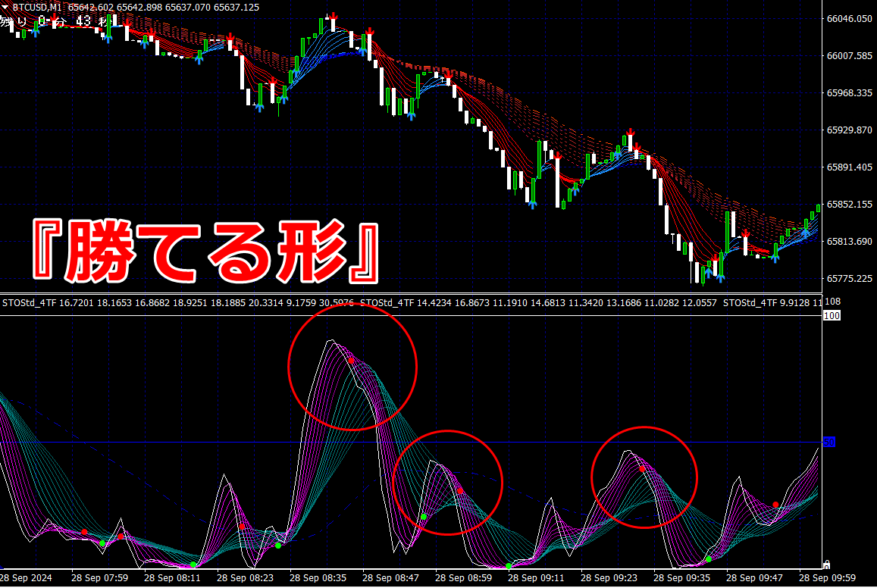Viewport: 877px width, 588px height.
Task: Click the 28 Sep 07:59 time label
Action: pos(99,578)
